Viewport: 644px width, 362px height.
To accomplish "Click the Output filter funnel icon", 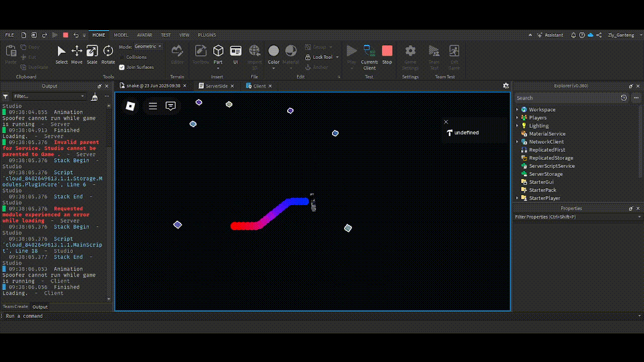I will [x=6, y=97].
